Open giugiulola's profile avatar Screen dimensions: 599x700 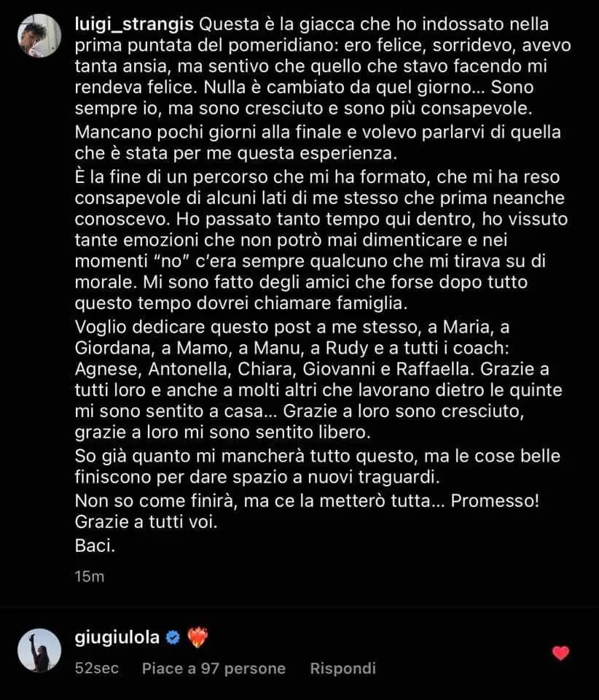(x=39, y=650)
